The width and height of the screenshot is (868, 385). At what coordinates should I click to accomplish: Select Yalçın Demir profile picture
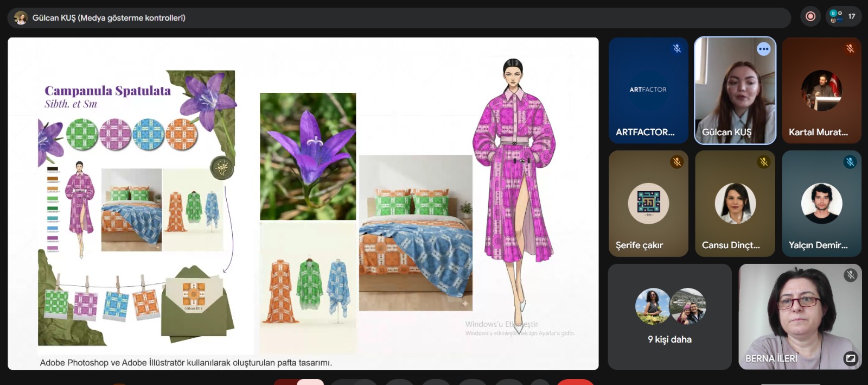(821, 204)
